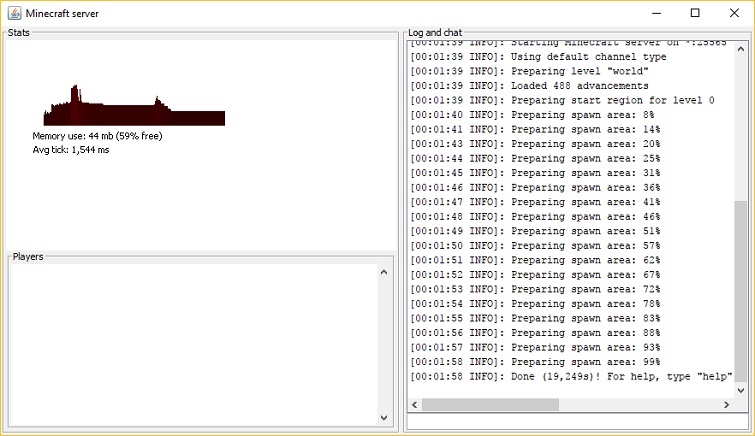Click the Java icon in title bar
755x436 pixels.
point(13,12)
